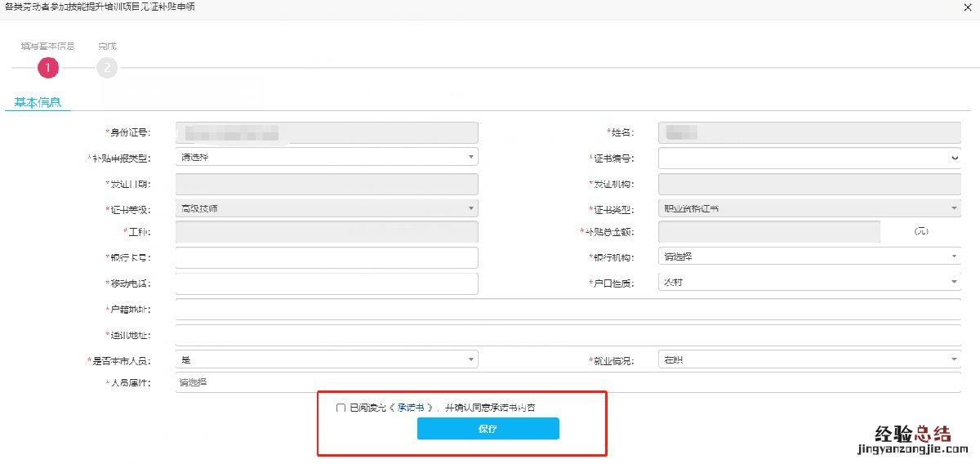980x464 pixels.
Task: Open the 补贴申报类型 dropdown
Action: (x=326, y=157)
